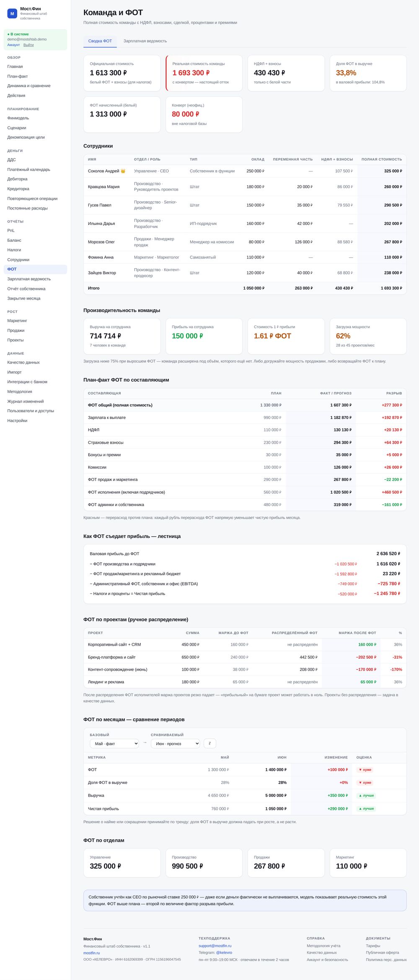Open Настройки in the sidebar
Viewport: 419px width, 980px height.
17,420
